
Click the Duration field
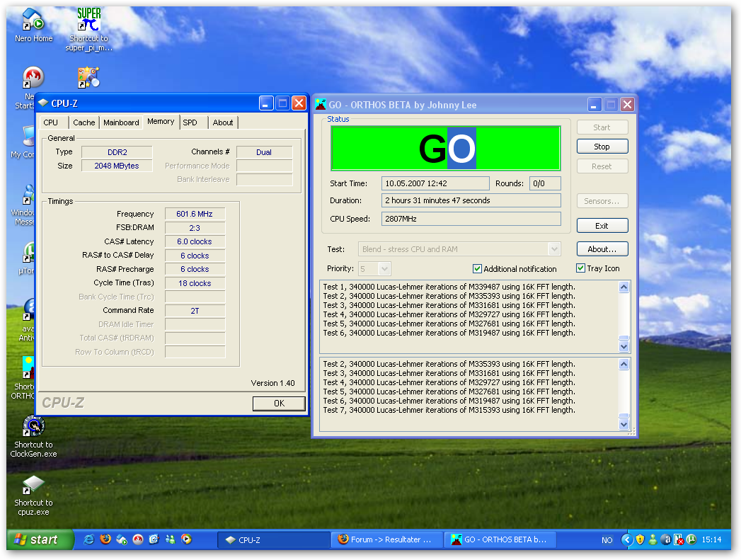click(471, 200)
